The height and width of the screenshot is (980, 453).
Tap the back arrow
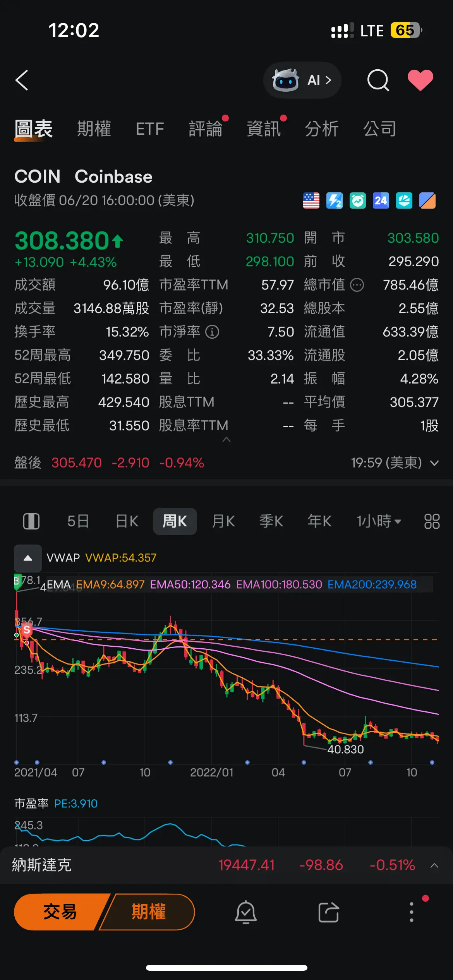tap(22, 80)
